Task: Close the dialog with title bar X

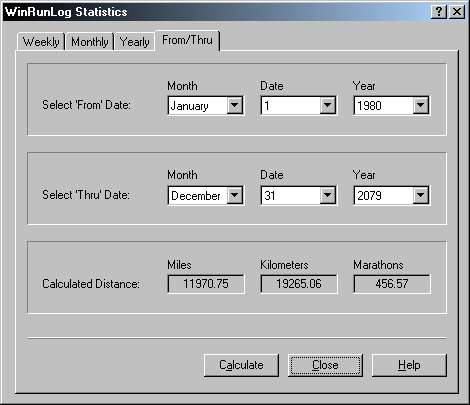Action: point(457,12)
